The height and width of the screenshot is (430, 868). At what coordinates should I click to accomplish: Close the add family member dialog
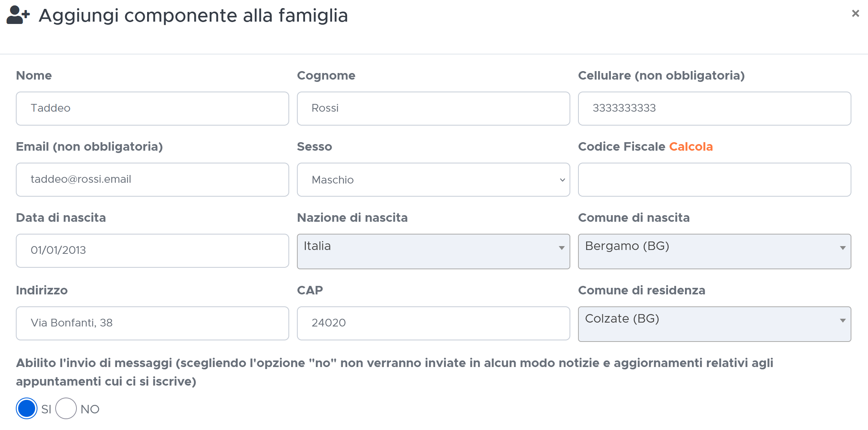[855, 14]
